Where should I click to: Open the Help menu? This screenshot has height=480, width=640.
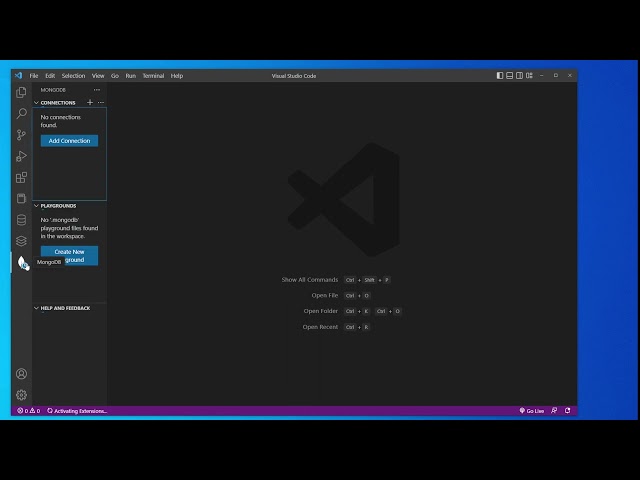(x=177, y=76)
